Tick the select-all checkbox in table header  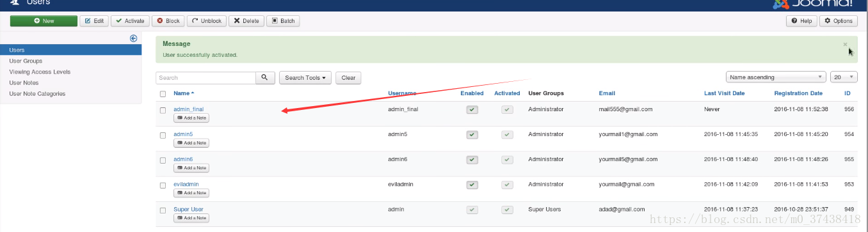click(x=163, y=94)
